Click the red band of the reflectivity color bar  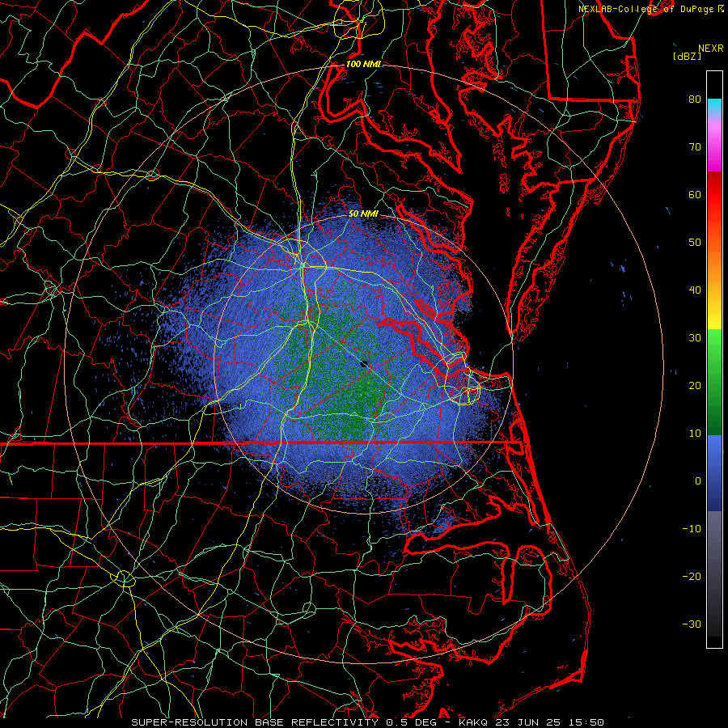click(x=714, y=190)
